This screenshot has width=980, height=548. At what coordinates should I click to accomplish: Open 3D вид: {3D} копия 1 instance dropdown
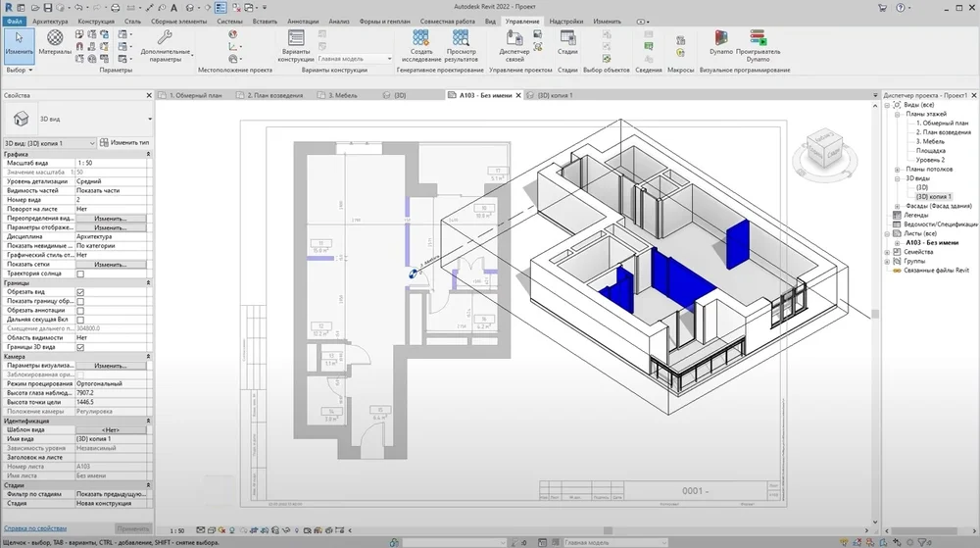(49, 143)
